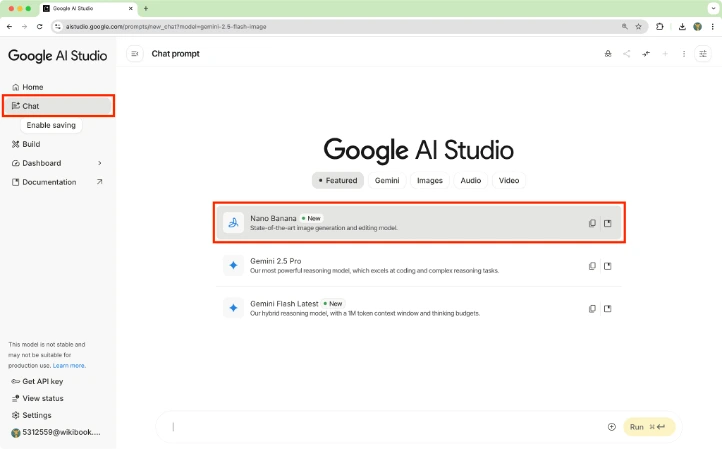Select Chat in the sidebar
Screen dimensions: 722x450
(58, 106)
